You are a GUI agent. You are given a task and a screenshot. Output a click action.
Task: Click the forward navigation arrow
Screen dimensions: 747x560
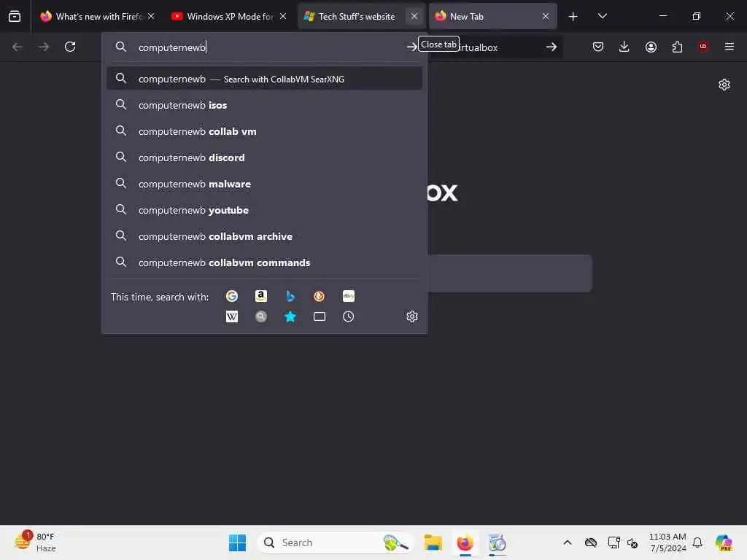[x=44, y=47]
